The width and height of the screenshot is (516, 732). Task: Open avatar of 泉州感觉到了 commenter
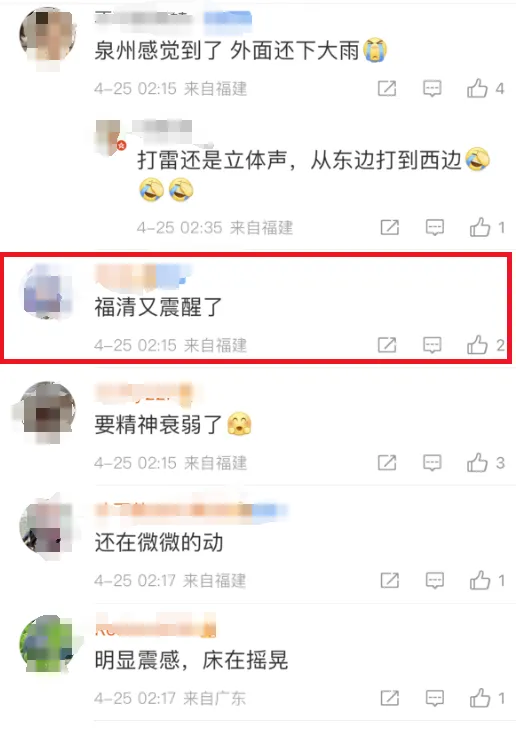pyautogui.click(x=47, y=35)
